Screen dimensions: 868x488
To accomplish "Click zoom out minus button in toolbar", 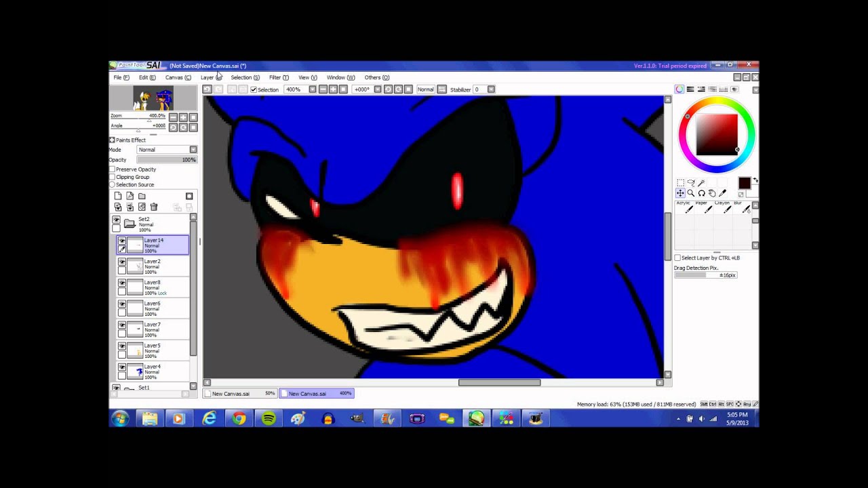I will point(323,89).
